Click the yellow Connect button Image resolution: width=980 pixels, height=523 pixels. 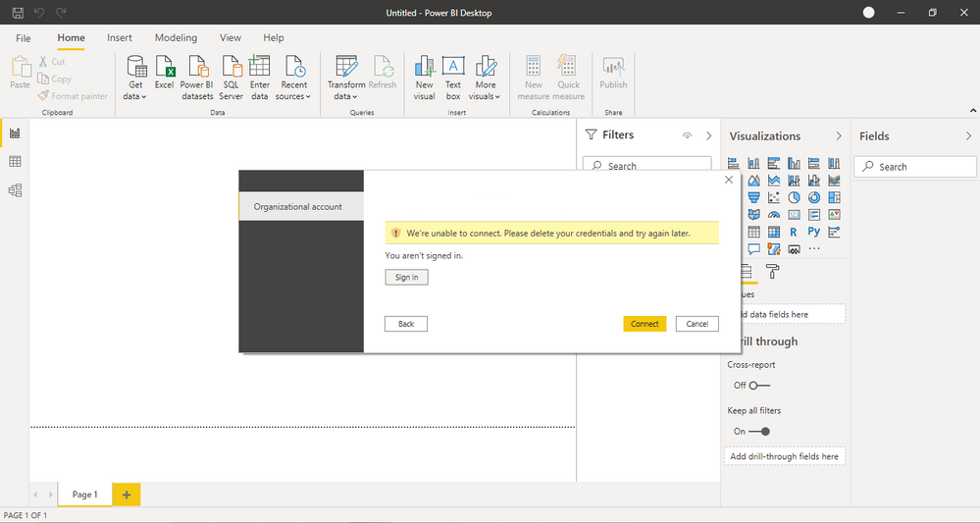tap(645, 324)
